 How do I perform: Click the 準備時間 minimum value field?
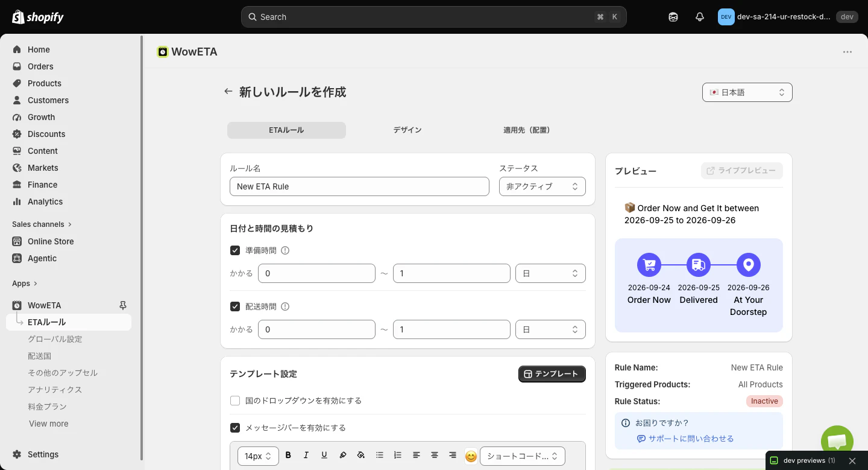(316, 273)
